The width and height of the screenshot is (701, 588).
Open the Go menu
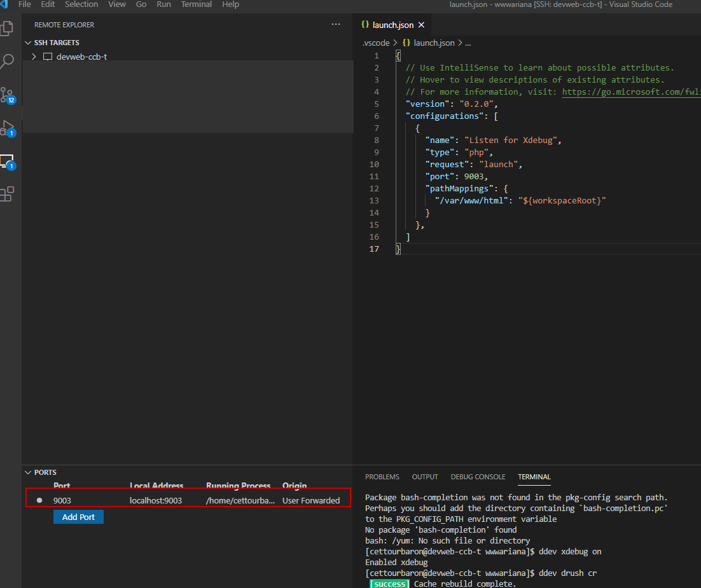point(141,4)
